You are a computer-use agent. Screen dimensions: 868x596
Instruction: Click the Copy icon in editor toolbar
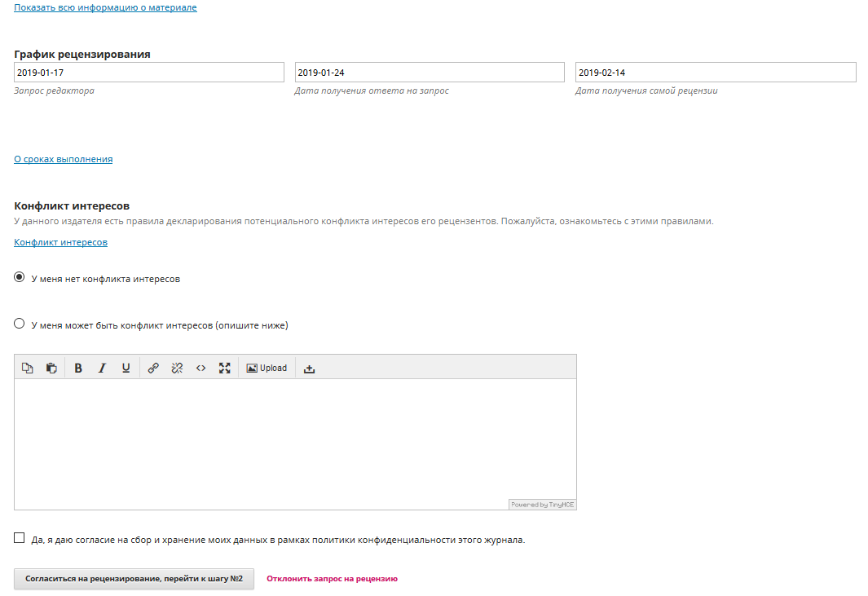click(27, 368)
